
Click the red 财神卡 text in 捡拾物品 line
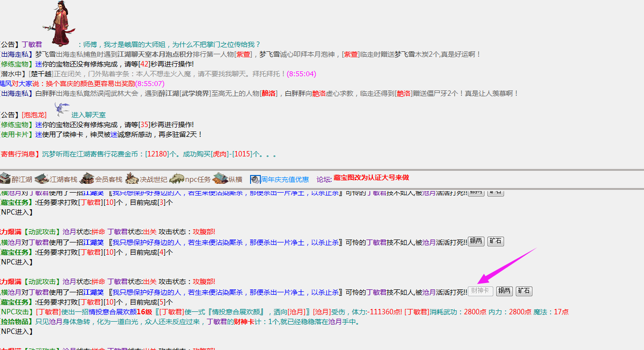tap(243, 322)
